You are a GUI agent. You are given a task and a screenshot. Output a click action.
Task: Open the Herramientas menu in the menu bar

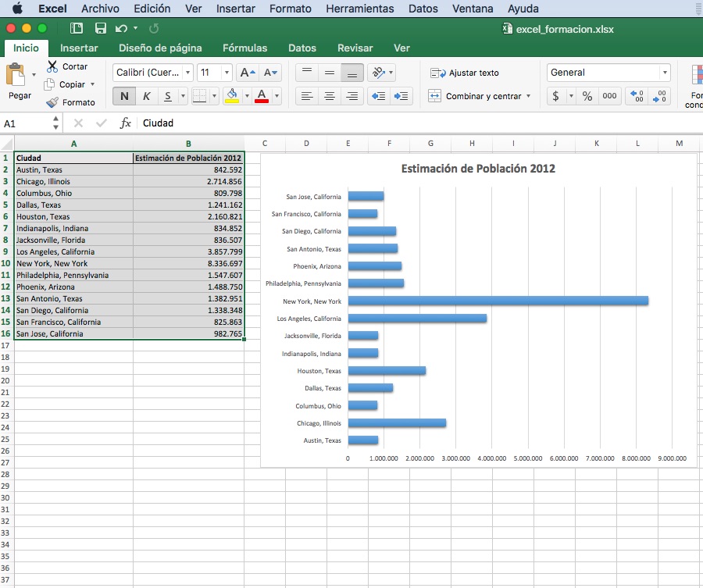[359, 9]
